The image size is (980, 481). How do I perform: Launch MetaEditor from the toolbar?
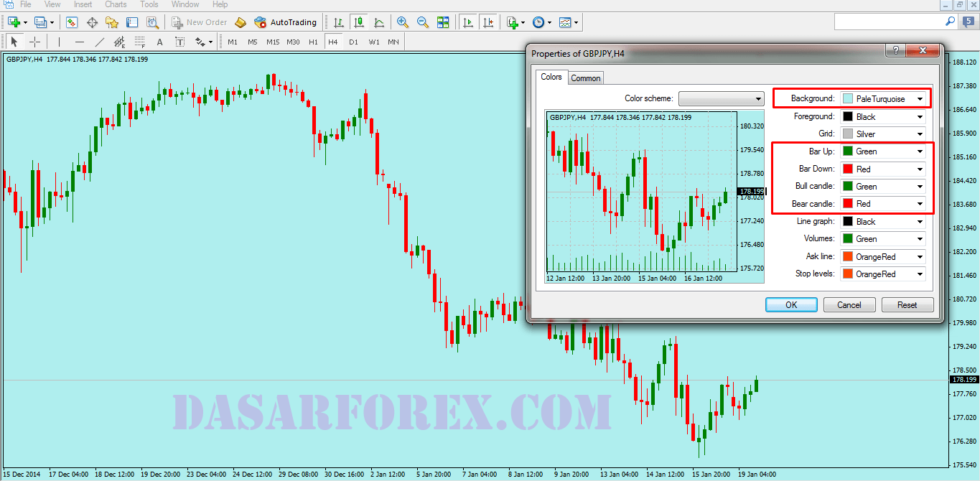(241, 22)
